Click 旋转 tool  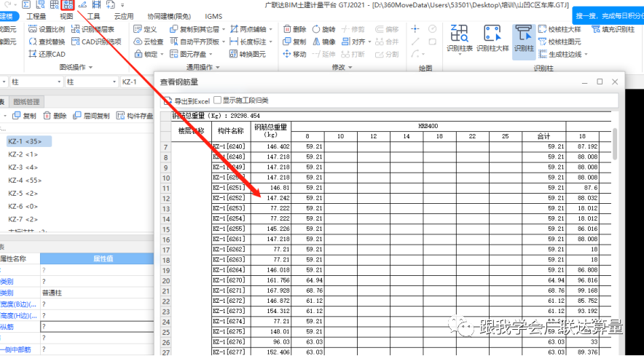[323, 29]
